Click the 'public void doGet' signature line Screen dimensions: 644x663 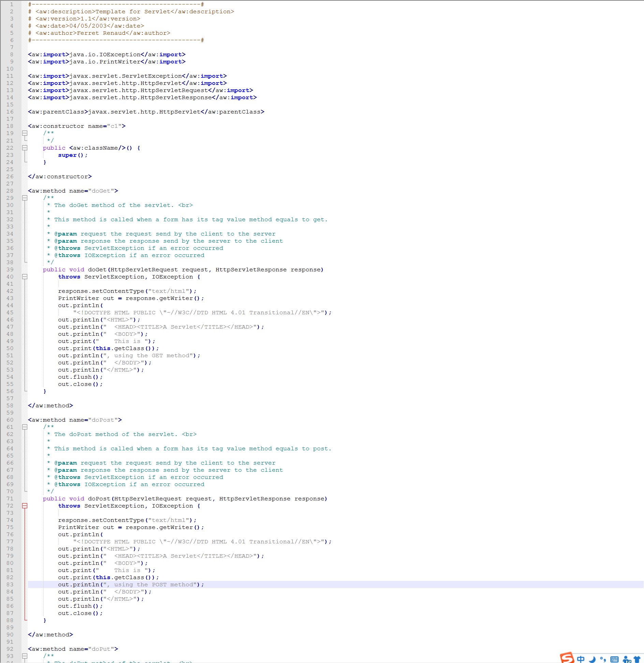click(x=183, y=270)
